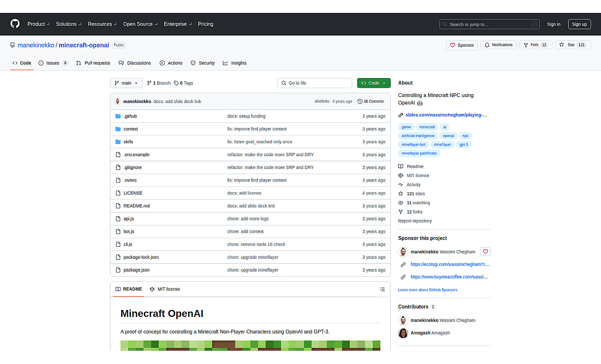
Task: Open the README.md file
Action: [x=136, y=206]
